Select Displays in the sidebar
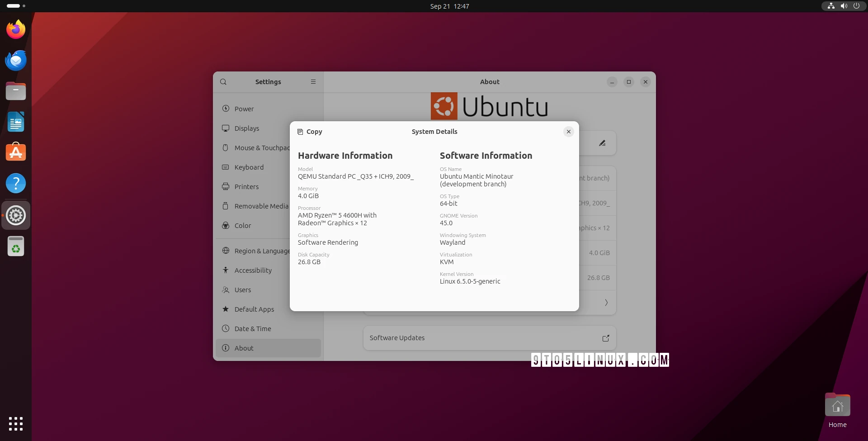 (248, 128)
